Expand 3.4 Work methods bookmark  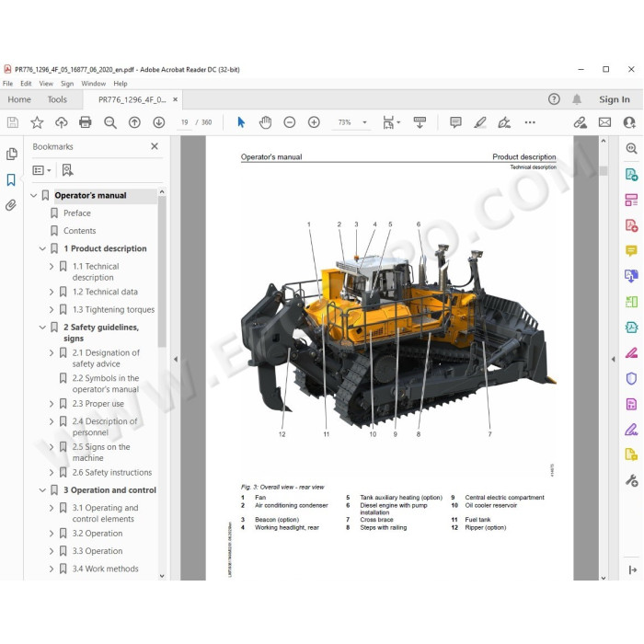coord(52,569)
